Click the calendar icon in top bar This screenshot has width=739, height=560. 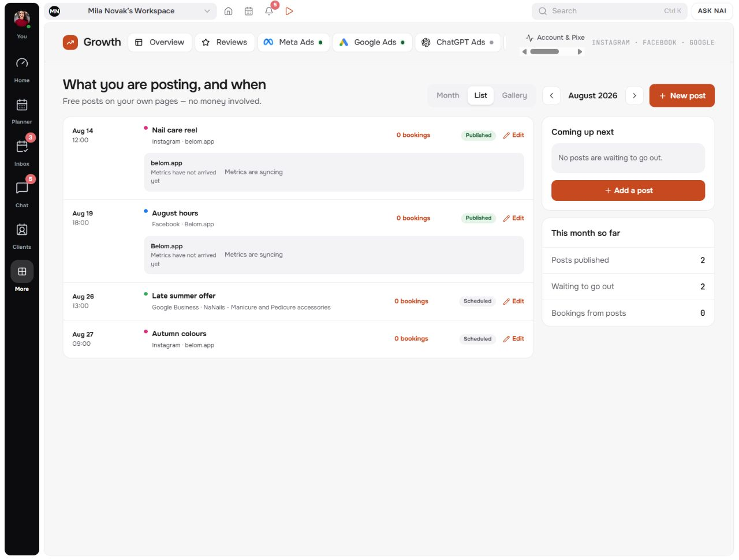(249, 11)
